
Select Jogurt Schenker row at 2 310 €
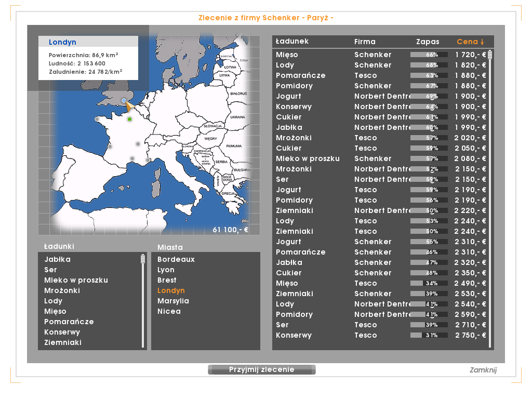click(x=381, y=242)
